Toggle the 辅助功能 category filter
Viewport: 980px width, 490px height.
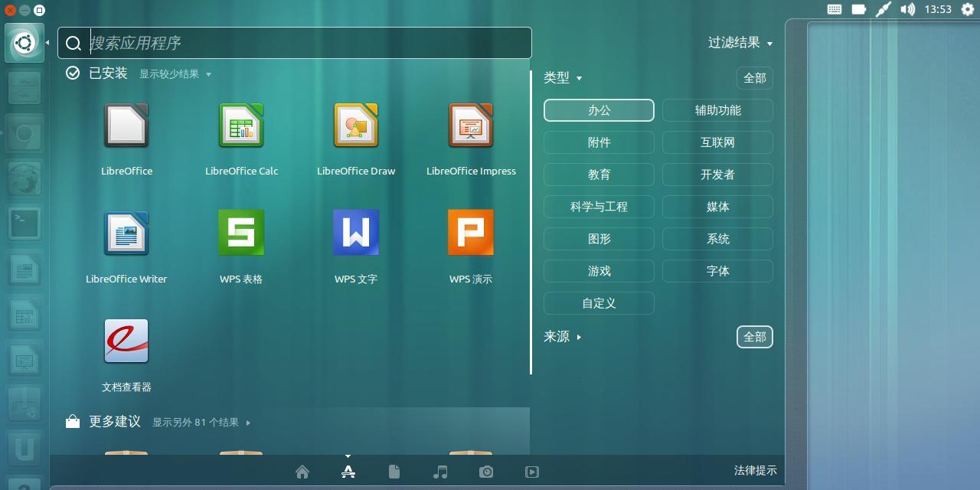[x=717, y=110]
